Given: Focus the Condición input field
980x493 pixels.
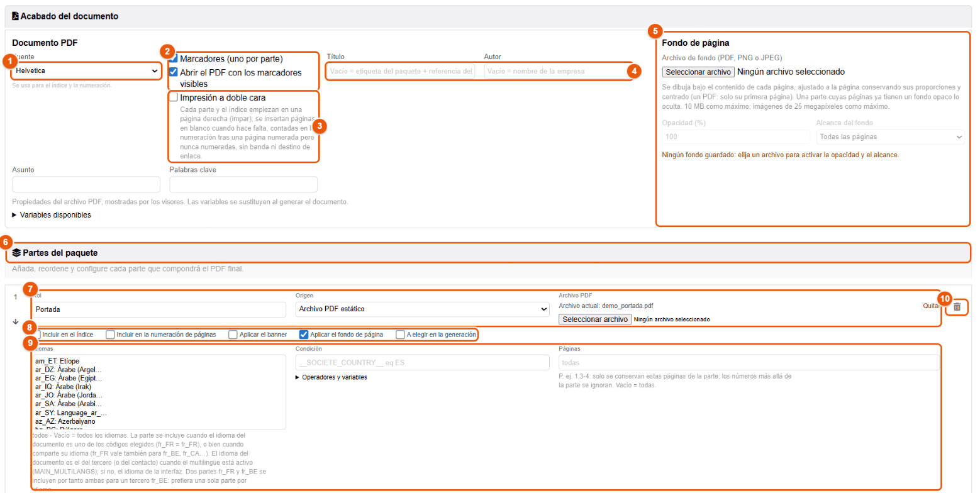Looking at the screenshot, I should pos(423,363).
